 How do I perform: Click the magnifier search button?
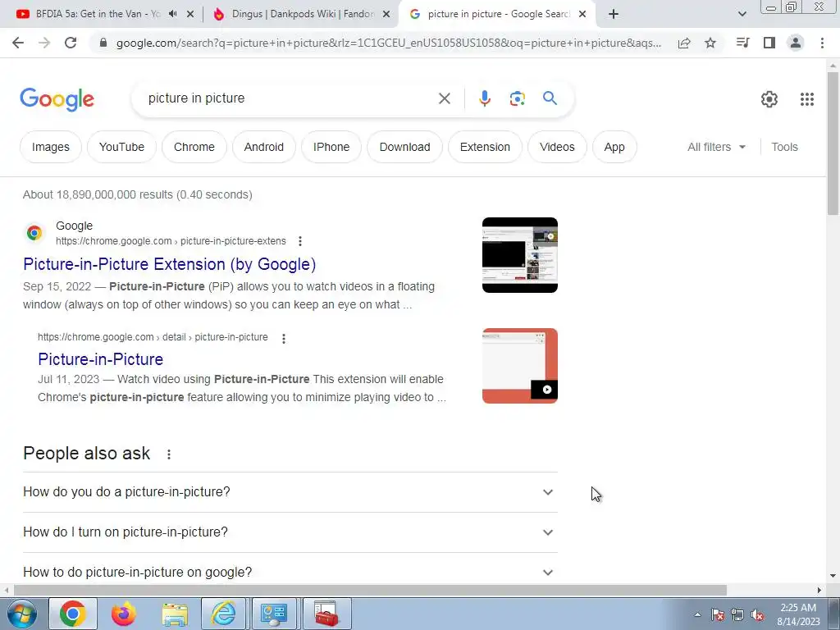point(550,98)
